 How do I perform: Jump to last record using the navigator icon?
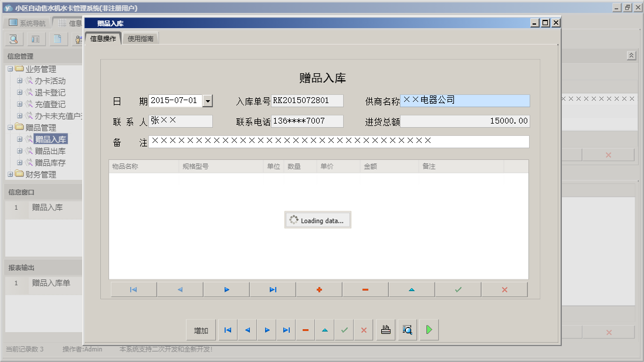(272, 289)
